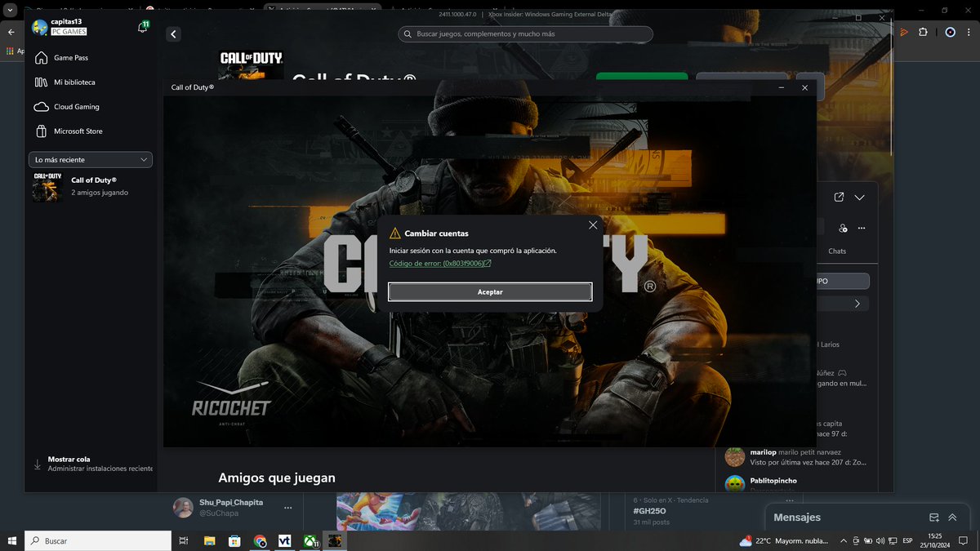
Task: Switch ESP keyboard language indicator
Action: [x=907, y=540]
